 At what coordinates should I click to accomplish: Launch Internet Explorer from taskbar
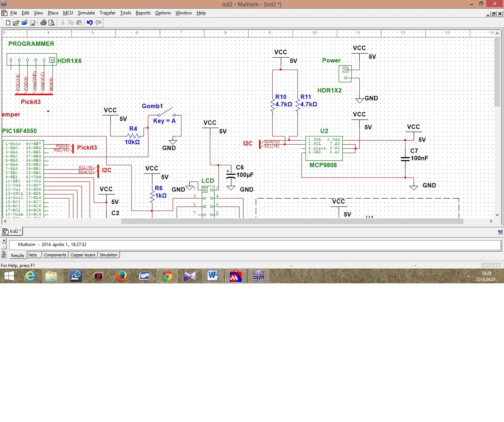(30, 276)
